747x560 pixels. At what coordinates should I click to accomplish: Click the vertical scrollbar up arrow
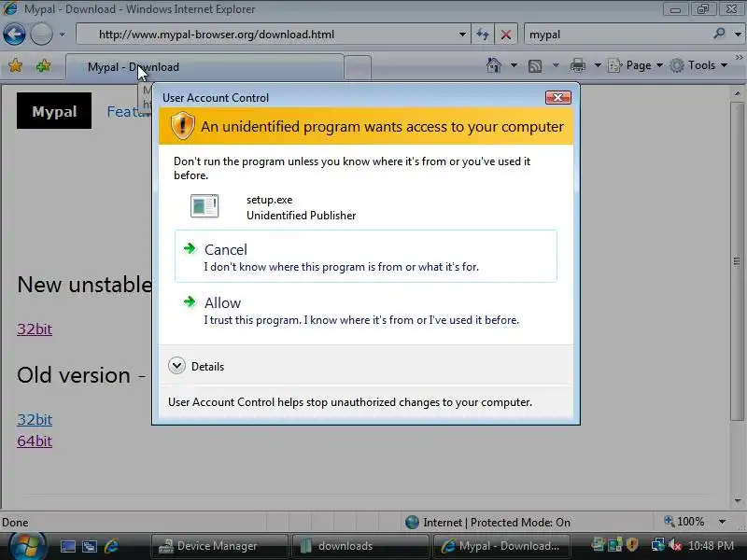737,93
